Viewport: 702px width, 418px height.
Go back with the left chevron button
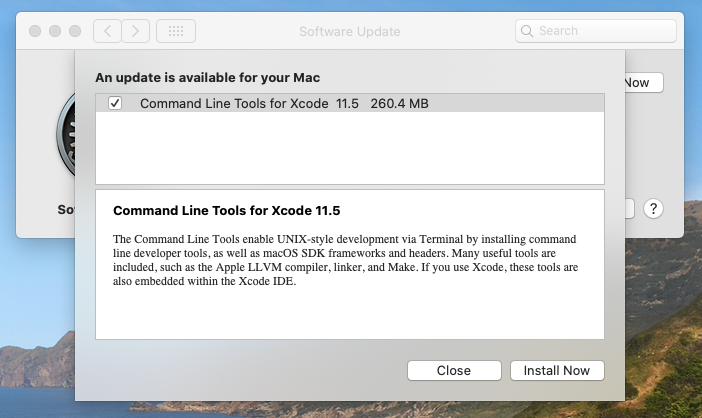[x=107, y=31]
